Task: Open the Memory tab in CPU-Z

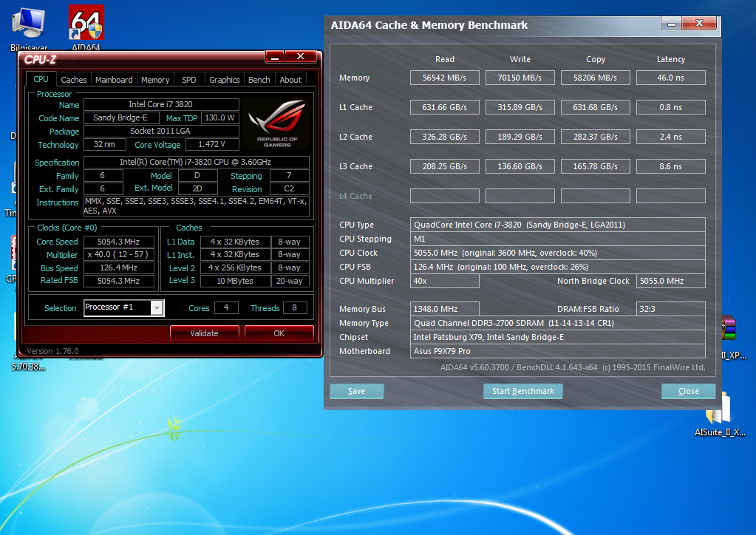Action: [155, 80]
